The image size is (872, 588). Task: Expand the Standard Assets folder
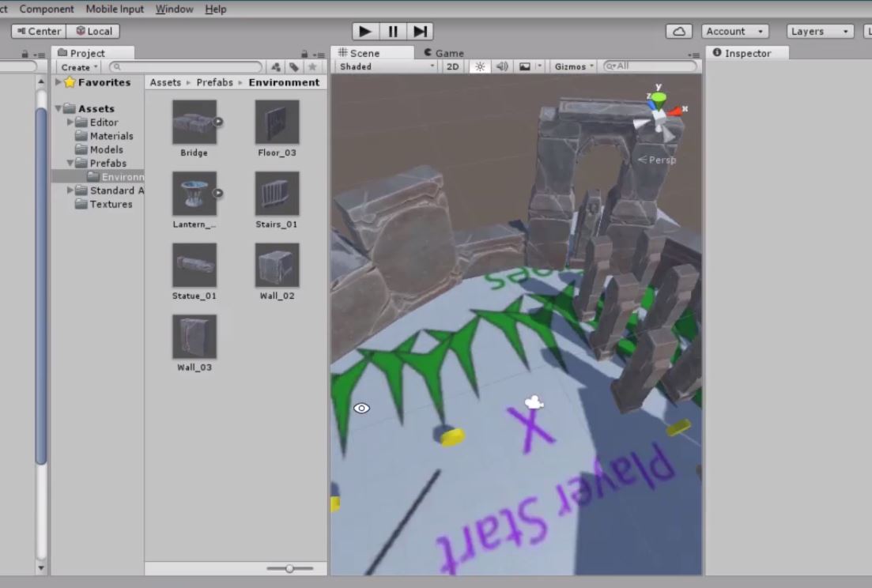coord(70,190)
